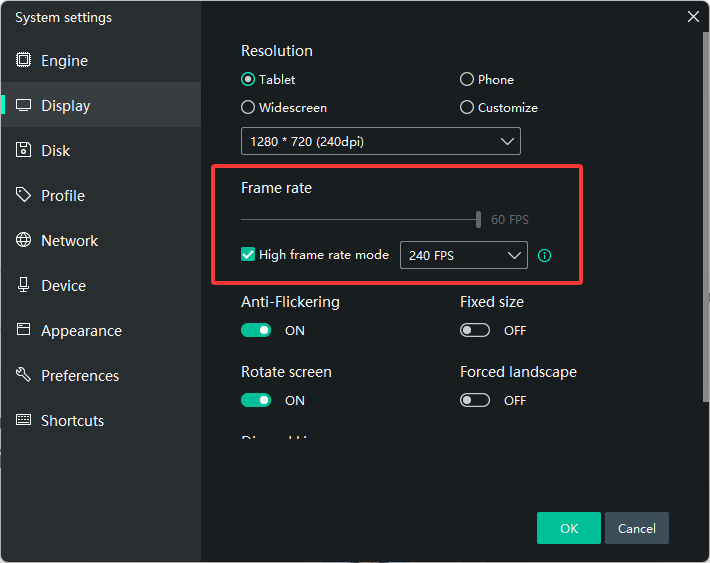Viewport: 710px width, 563px height.
Task: Select the Phone resolution radio button
Action: point(467,79)
